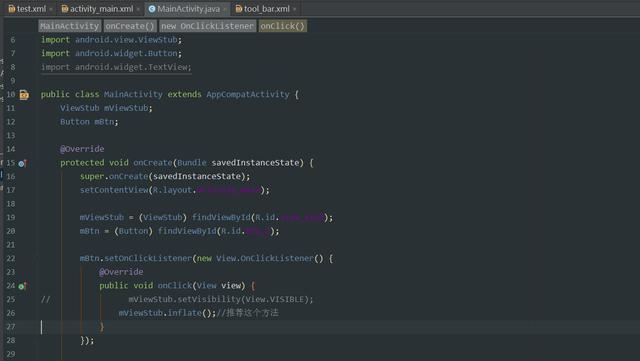This screenshot has height=361, width=640.
Task: Click AppCompatActivity in class declaration
Action: coord(248,95)
